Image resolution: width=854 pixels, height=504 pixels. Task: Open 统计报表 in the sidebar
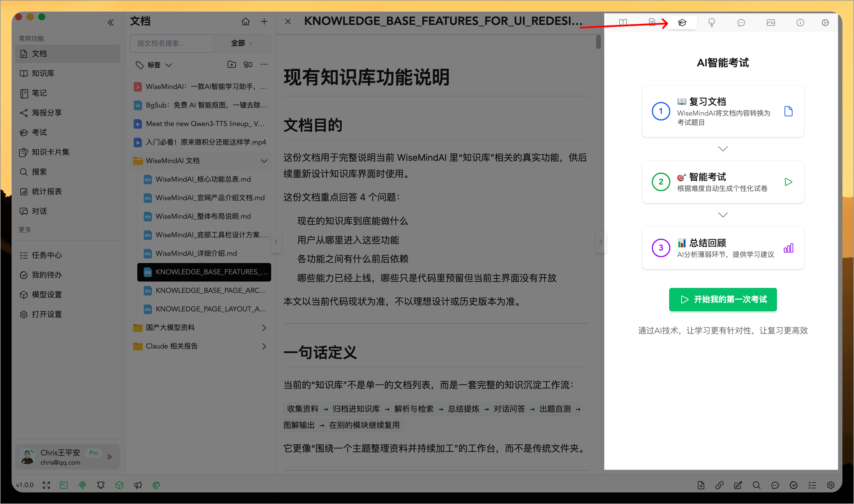pyautogui.click(x=47, y=191)
